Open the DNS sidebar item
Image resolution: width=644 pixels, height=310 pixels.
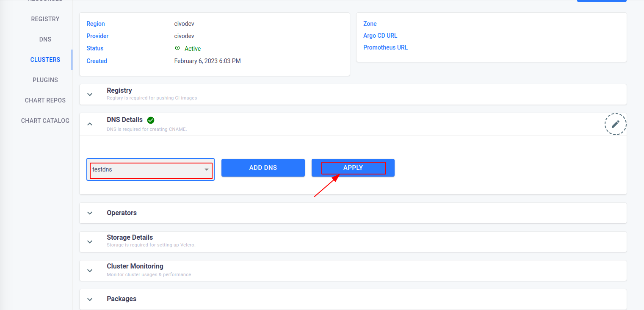45,39
